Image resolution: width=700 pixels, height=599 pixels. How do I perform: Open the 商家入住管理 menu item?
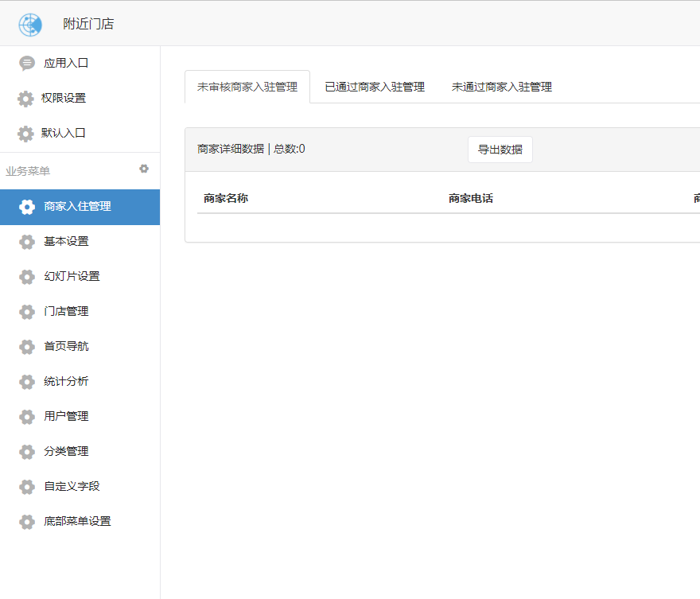tap(77, 207)
